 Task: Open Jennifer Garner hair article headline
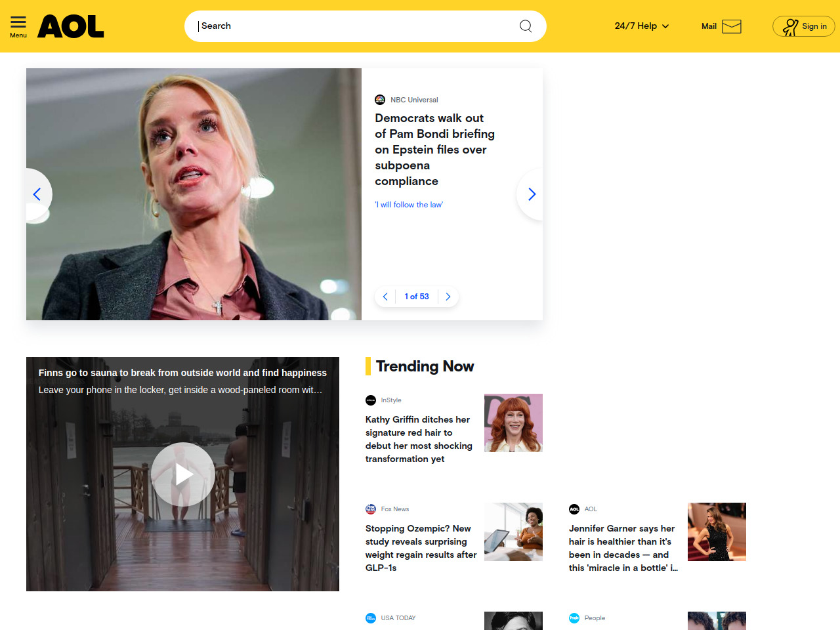(622, 548)
